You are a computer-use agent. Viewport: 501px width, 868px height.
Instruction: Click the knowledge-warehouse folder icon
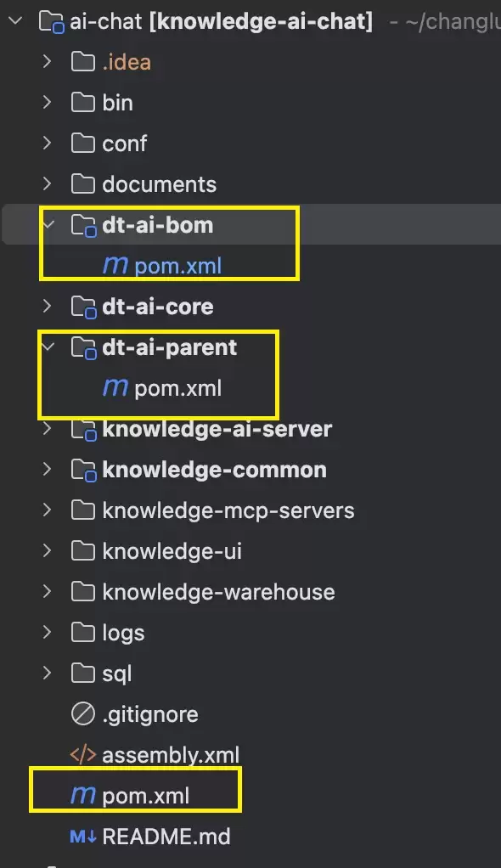[x=83, y=592]
